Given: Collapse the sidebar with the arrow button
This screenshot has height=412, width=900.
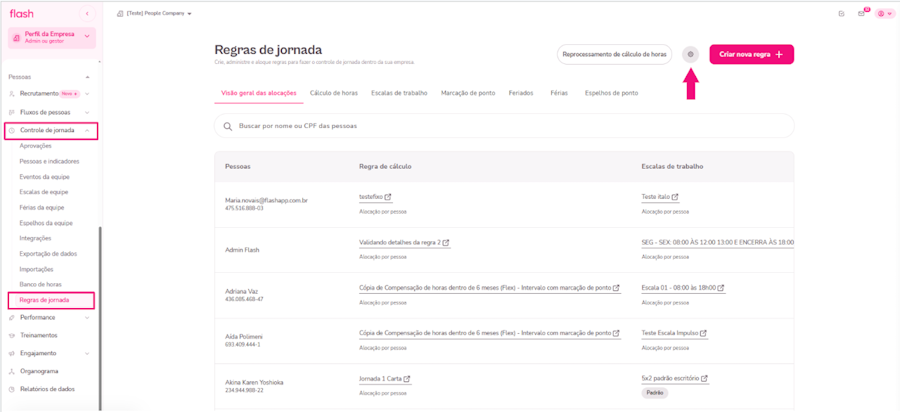Looking at the screenshot, I should coord(87,13).
